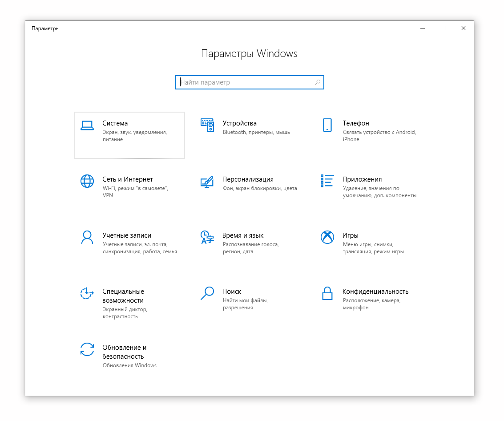Open the Сеть и Интернет globe icon

pyautogui.click(x=87, y=181)
